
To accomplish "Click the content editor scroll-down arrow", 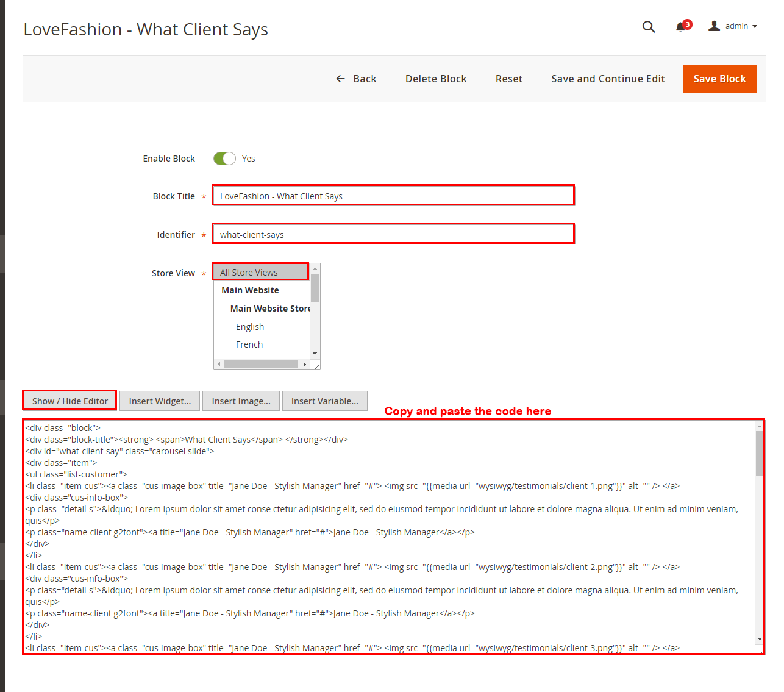I will click(x=760, y=638).
